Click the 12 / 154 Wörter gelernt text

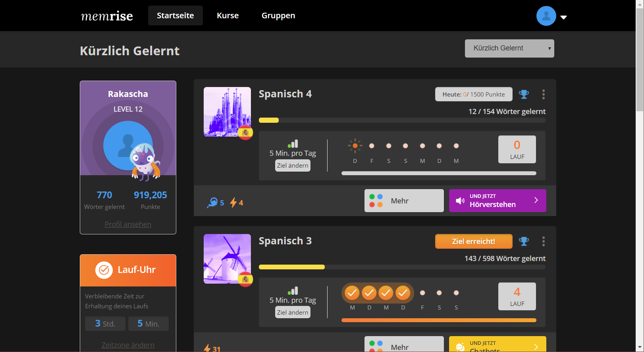pyautogui.click(x=507, y=112)
